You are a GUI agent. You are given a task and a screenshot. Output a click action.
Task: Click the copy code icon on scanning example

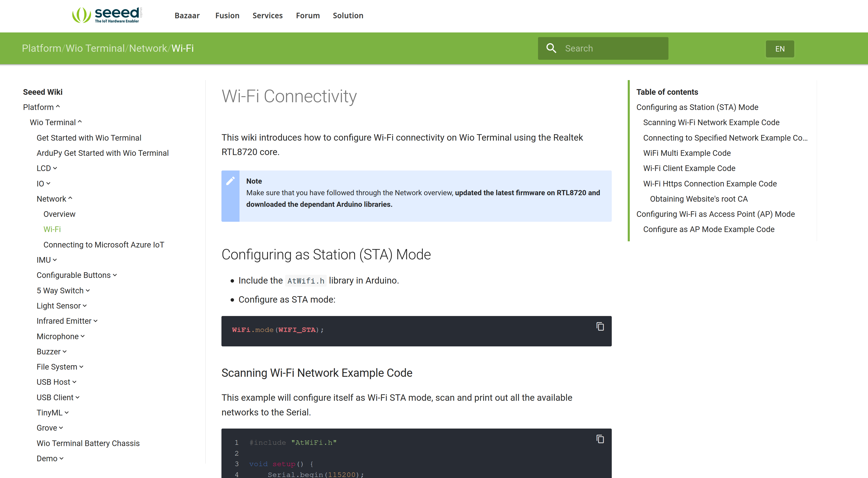click(x=600, y=439)
